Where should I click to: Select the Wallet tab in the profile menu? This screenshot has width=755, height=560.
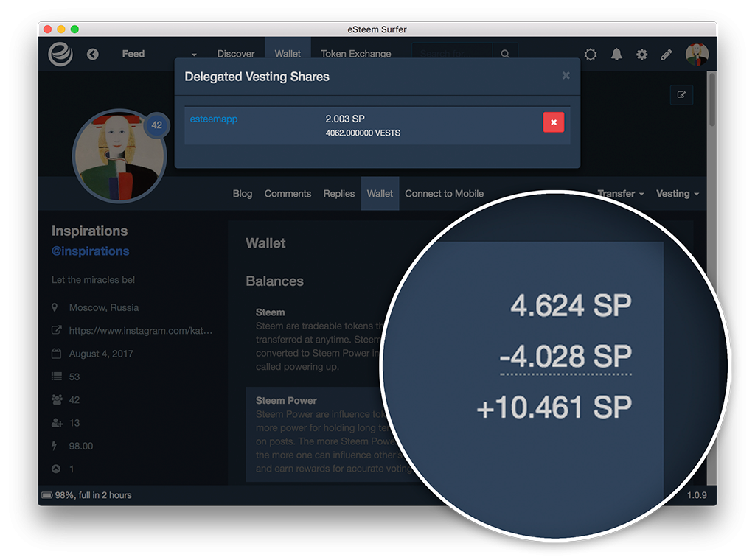pyautogui.click(x=380, y=193)
